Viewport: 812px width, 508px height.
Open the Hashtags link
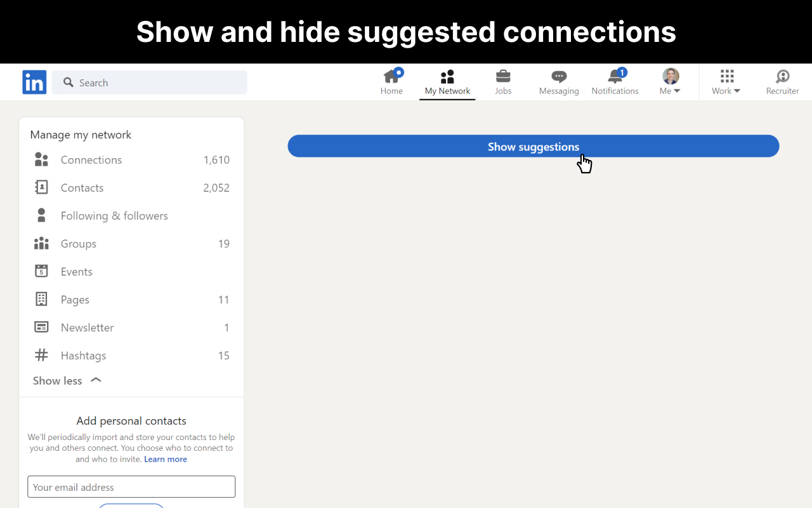point(83,355)
